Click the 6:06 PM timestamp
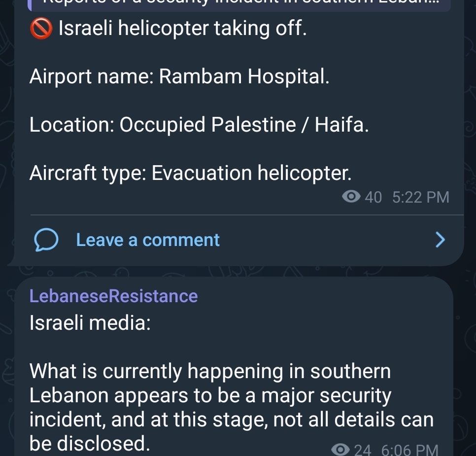The image size is (476, 456). click(x=410, y=450)
